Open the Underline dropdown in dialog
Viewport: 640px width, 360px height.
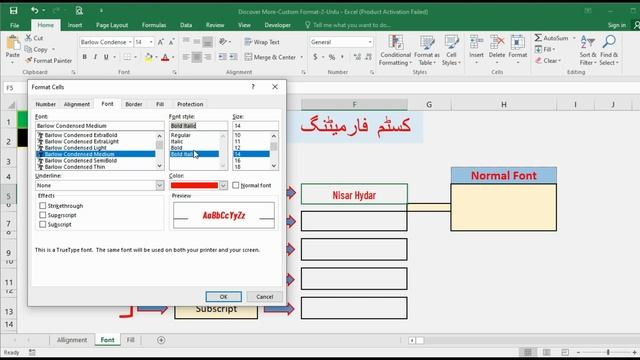[x=160, y=185]
